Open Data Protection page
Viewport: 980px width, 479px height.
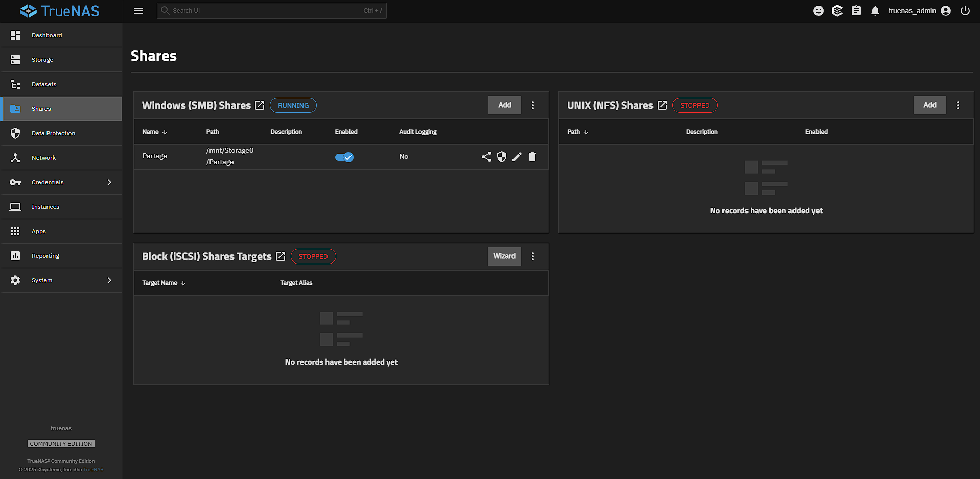(x=61, y=133)
